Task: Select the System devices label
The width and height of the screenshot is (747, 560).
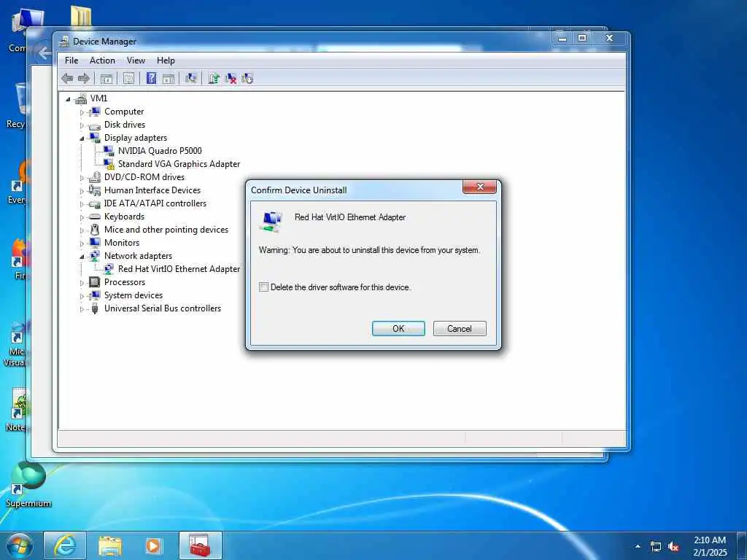Action: 133,295
